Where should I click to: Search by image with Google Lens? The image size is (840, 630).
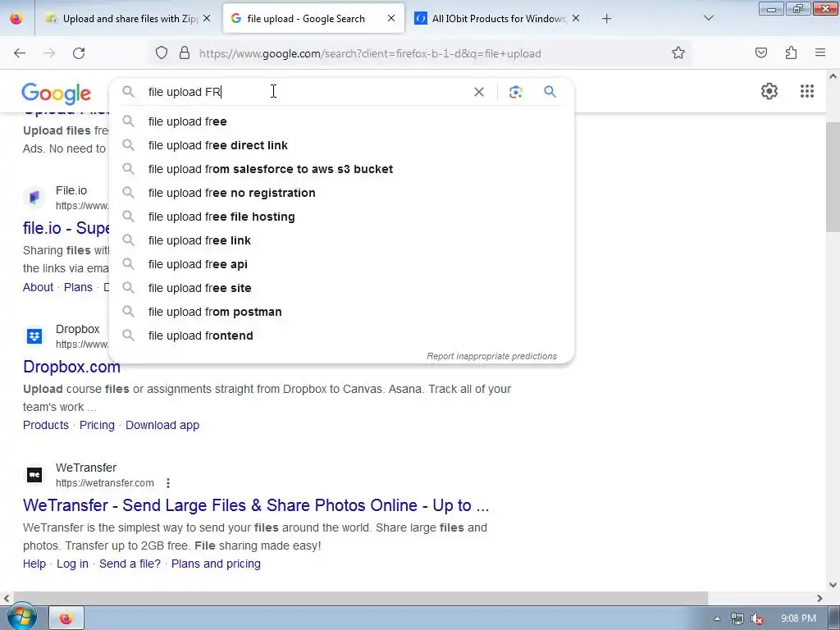pyautogui.click(x=515, y=92)
